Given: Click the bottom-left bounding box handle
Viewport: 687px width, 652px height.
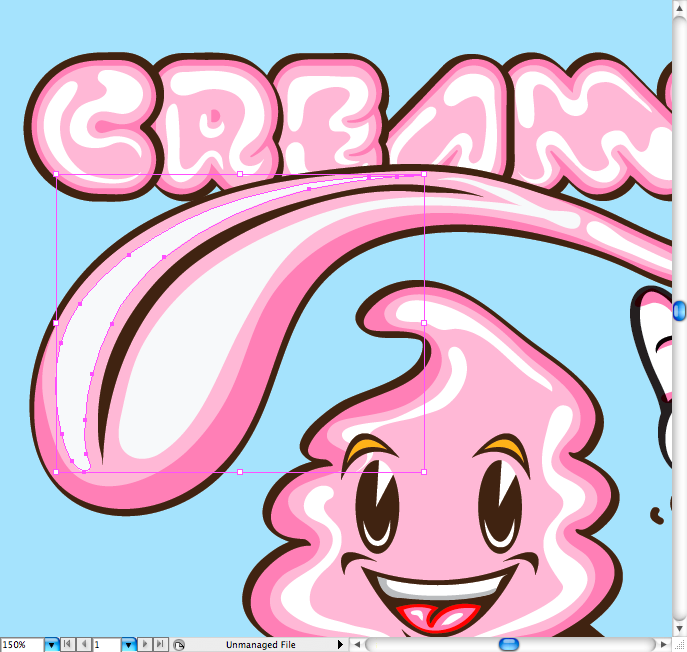Looking at the screenshot, I should pyautogui.click(x=56, y=471).
